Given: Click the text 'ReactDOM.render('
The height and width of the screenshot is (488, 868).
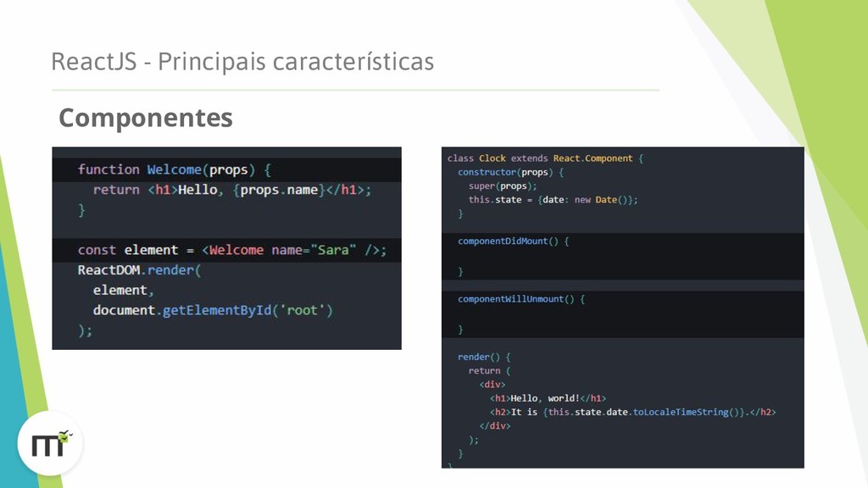Looking at the screenshot, I should [140, 270].
